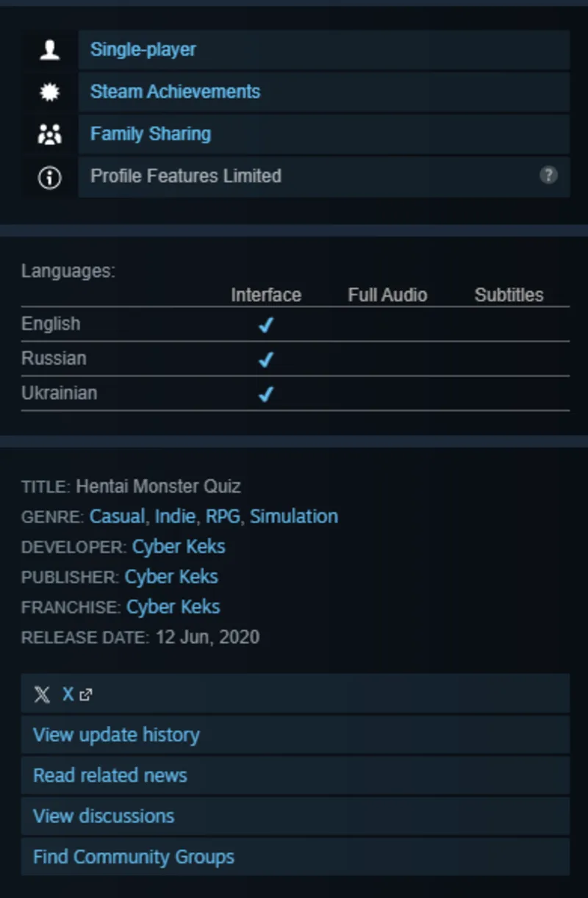Screen dimensions: 588x898
Task: Open publisher Cyber Keks page
Action: (x=171, y=577)
